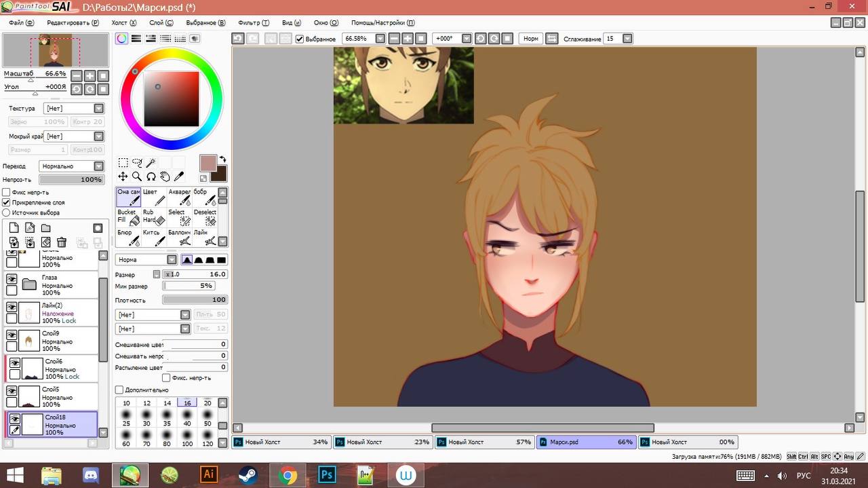
Task: Hide the Лайн(2) layer
Action: pyautogui.click(x=12, y=307)
